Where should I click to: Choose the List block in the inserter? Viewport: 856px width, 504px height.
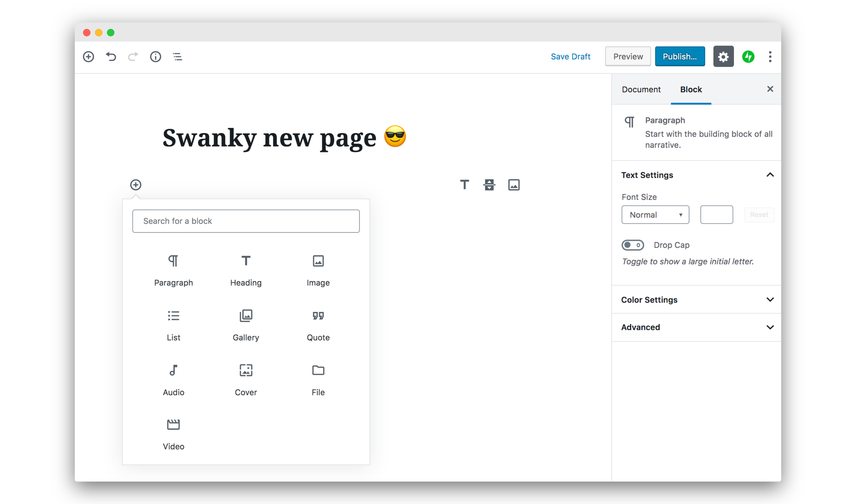(x=173, y=325)
